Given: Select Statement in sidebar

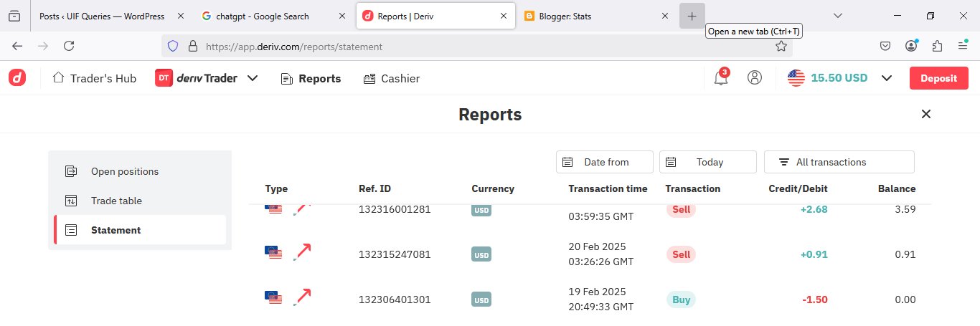Looking at the screenshot, I should 140,230.
